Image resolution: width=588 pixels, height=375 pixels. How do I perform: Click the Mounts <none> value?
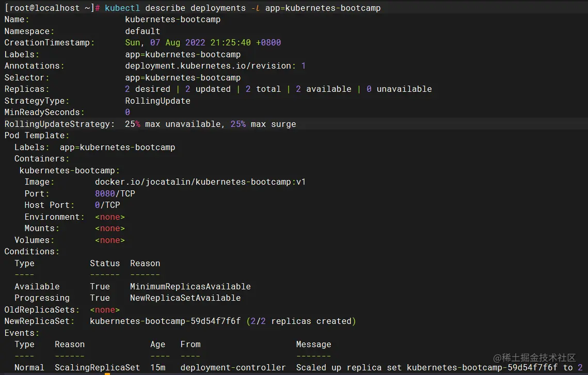pos(110,229)
